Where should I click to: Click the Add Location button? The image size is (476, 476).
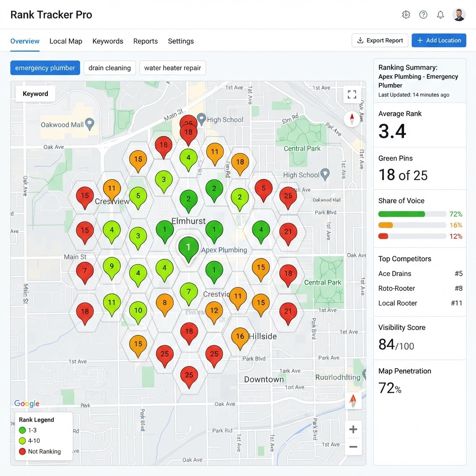439,40
